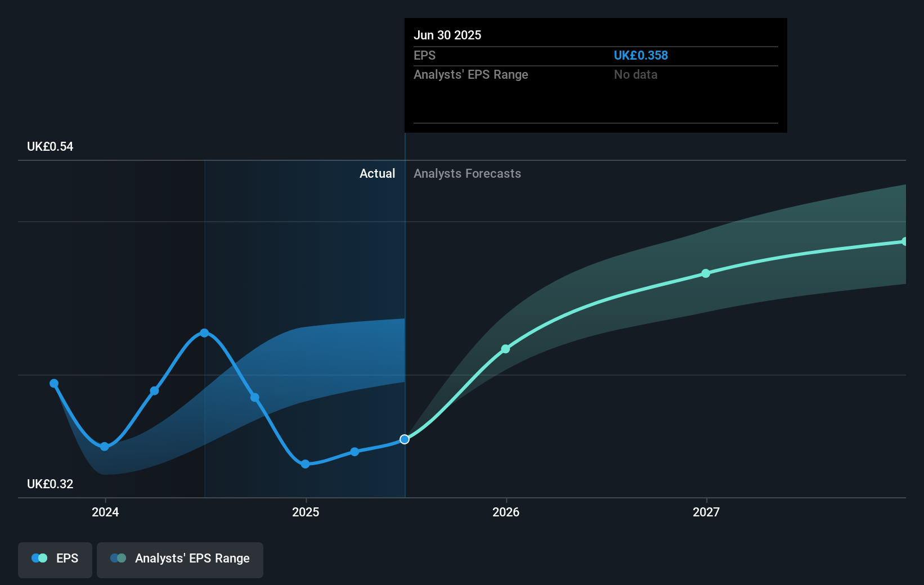Select the peak EPS data point in mid-2024
Screen dimensions: 924x585
point(204,333)
